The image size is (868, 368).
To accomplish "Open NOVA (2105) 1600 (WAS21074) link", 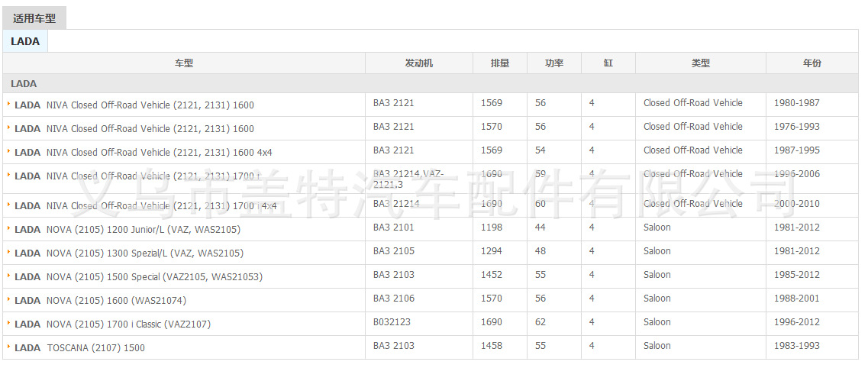I will 100,301.
